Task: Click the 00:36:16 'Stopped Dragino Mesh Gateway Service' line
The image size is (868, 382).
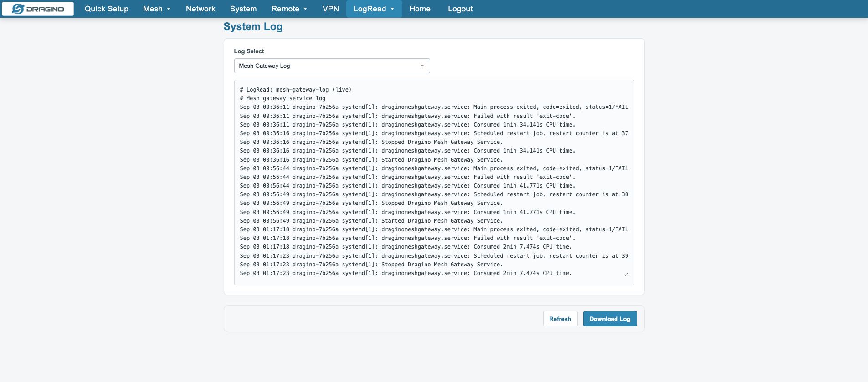Action: coord(371,142)
